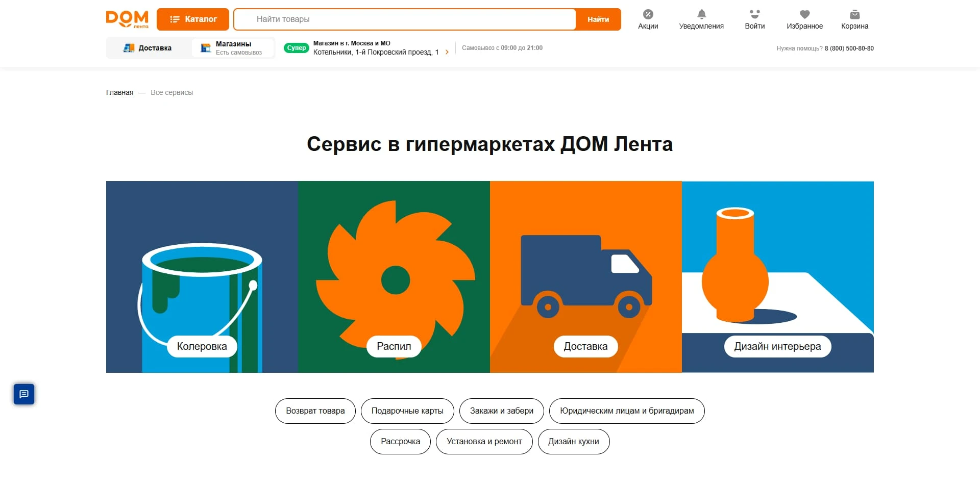Select Дизайн кухни service pill

coord(574,442)
